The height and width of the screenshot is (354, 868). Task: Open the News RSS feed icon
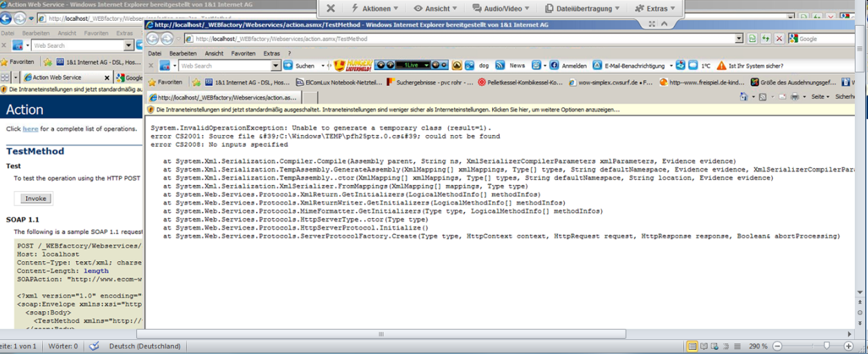click(499, 66)
